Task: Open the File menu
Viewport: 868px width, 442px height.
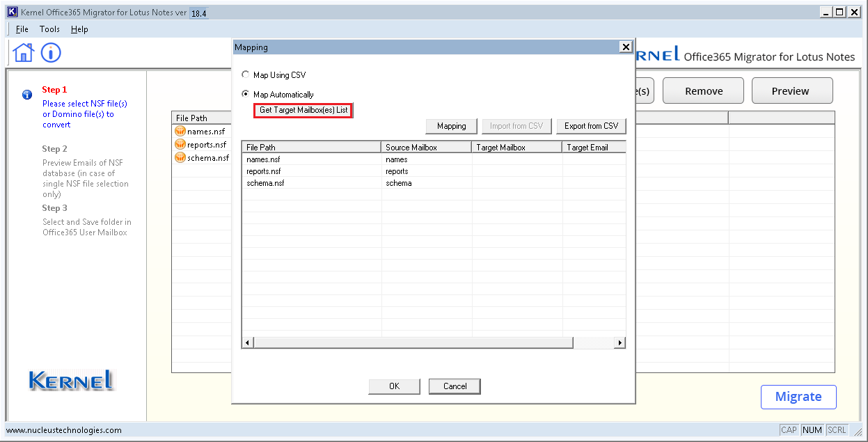Action: pyautogui.click(x=22, y=29)
